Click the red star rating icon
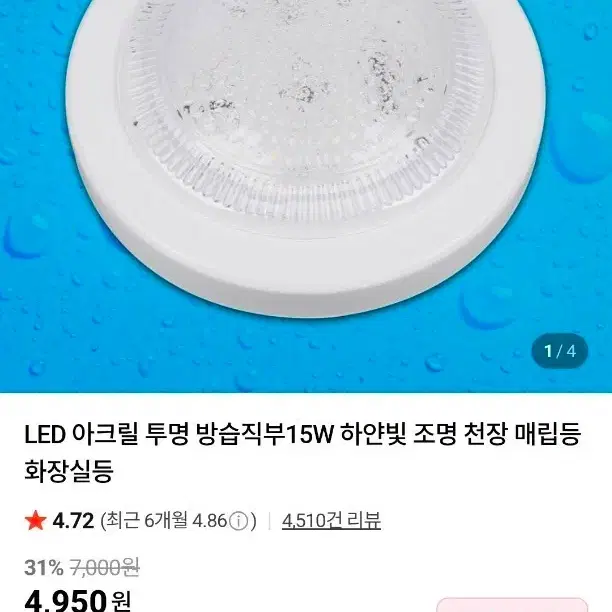This screenshot has width=612, height=612. point(36,521)
